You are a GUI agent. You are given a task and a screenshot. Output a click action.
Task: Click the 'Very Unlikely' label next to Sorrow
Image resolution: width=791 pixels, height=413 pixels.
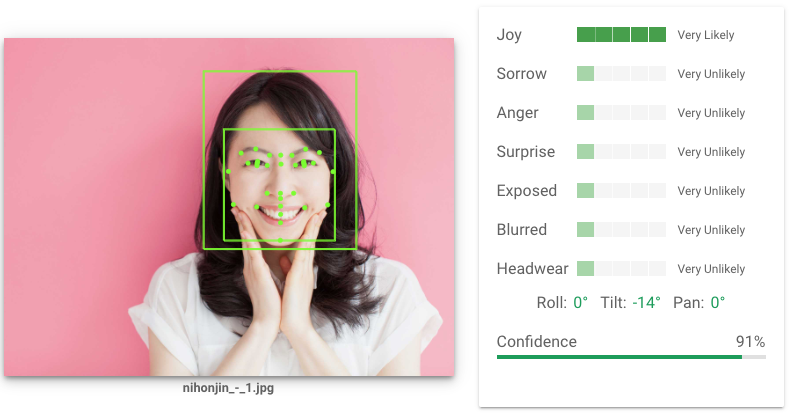pos(711,74)
